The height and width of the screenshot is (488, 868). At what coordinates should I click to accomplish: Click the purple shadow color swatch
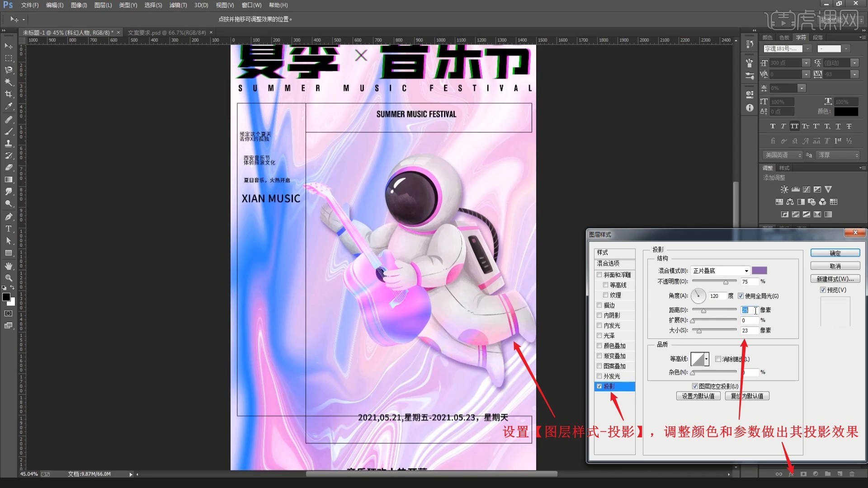pos(759,271)
